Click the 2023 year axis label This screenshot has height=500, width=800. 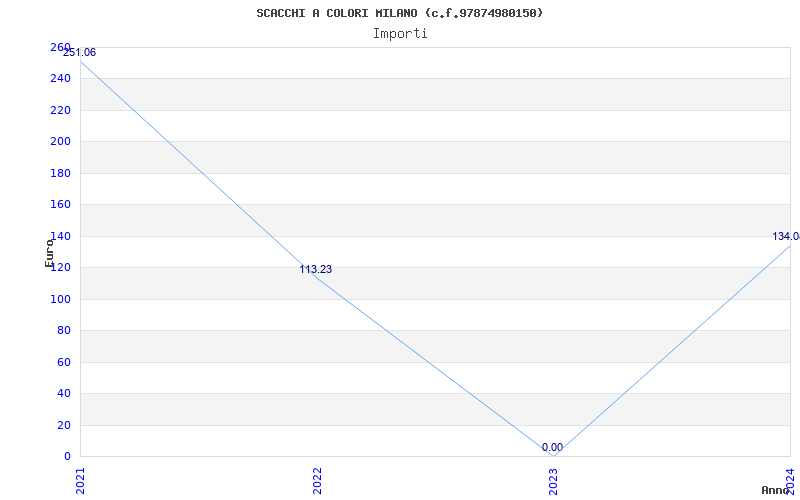(554, 481)
